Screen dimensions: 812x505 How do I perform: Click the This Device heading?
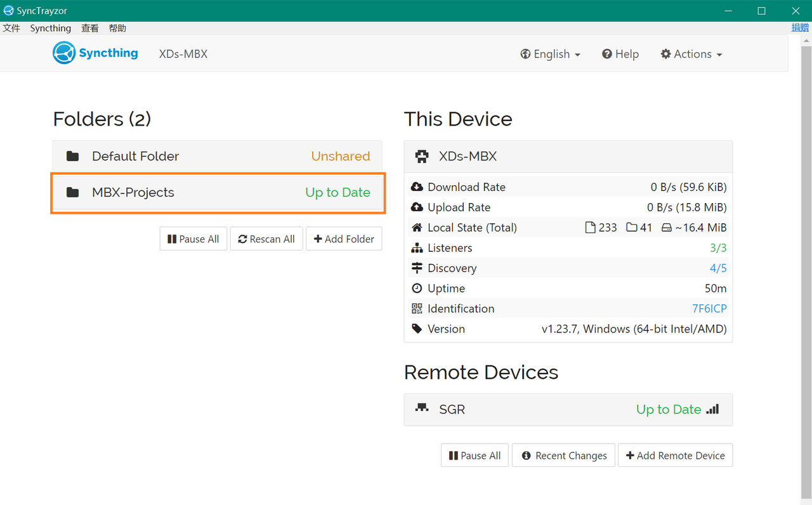[x=458, y=119]
